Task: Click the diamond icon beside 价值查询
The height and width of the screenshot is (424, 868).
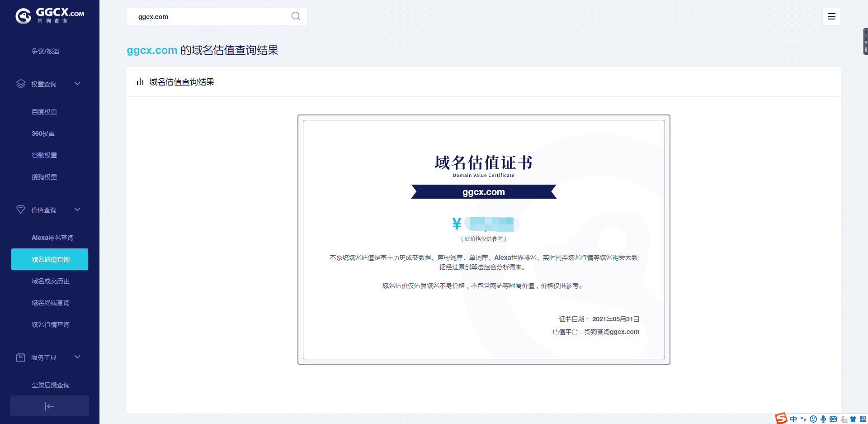Action: pyautogui.click(x=21, y=210)
